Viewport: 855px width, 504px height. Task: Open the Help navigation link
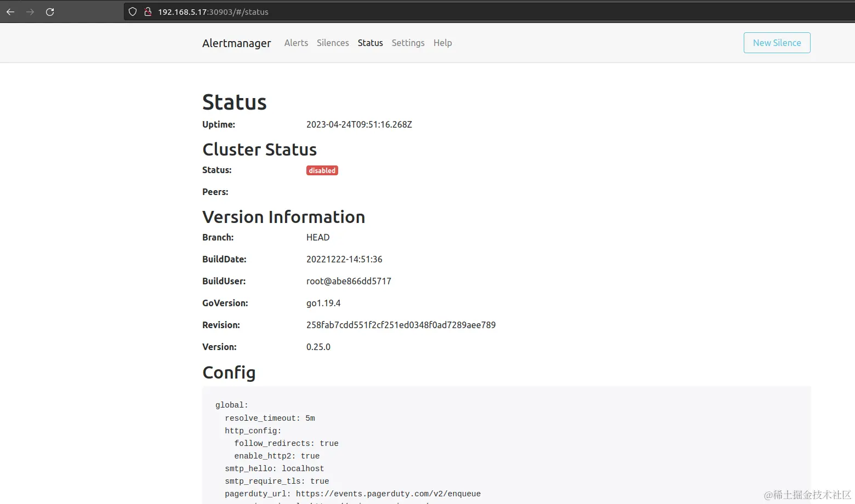(442, 43)
